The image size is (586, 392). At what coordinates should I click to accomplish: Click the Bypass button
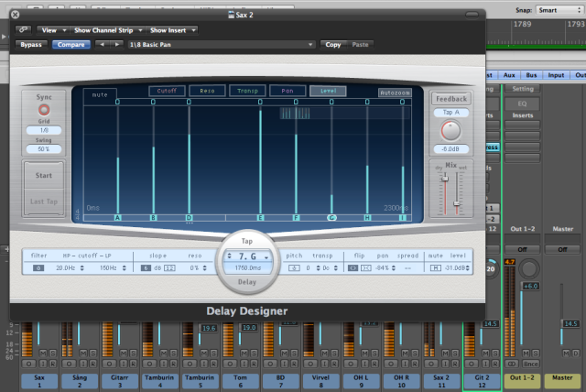click(x=31, y=45)
